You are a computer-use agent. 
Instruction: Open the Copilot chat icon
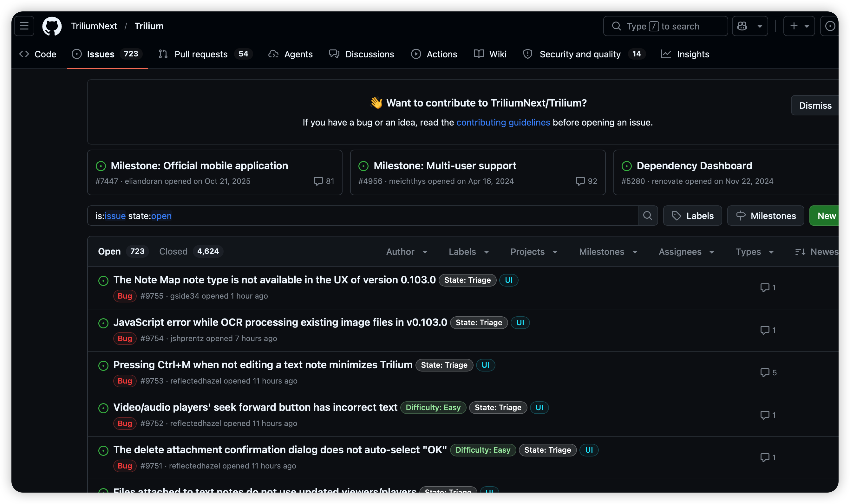tap(742, 26)
